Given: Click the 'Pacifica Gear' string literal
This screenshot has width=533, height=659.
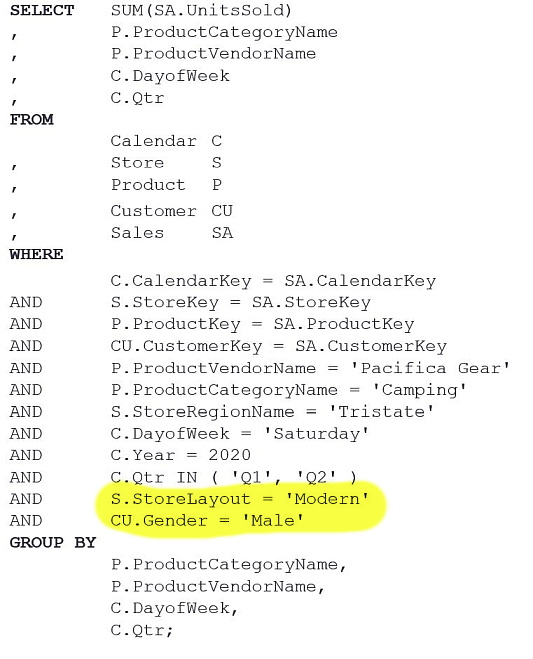Looking at the screenshot, I should coord(430,368).
